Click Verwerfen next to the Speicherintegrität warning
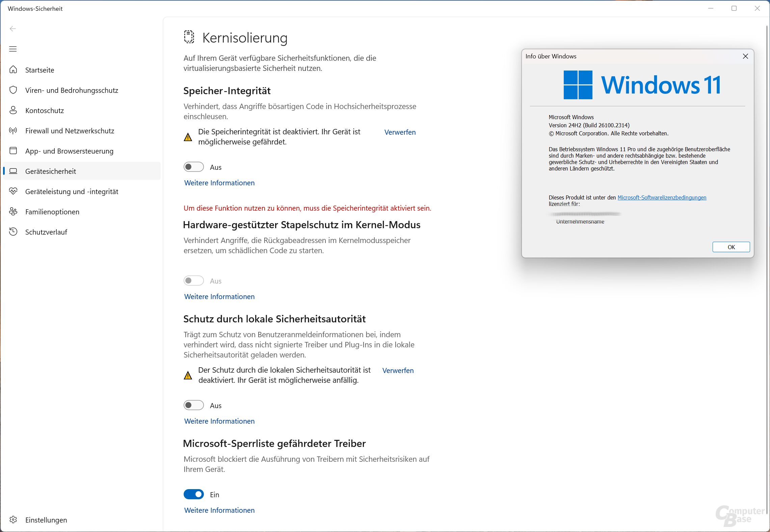770x532 pixels. 400,132
